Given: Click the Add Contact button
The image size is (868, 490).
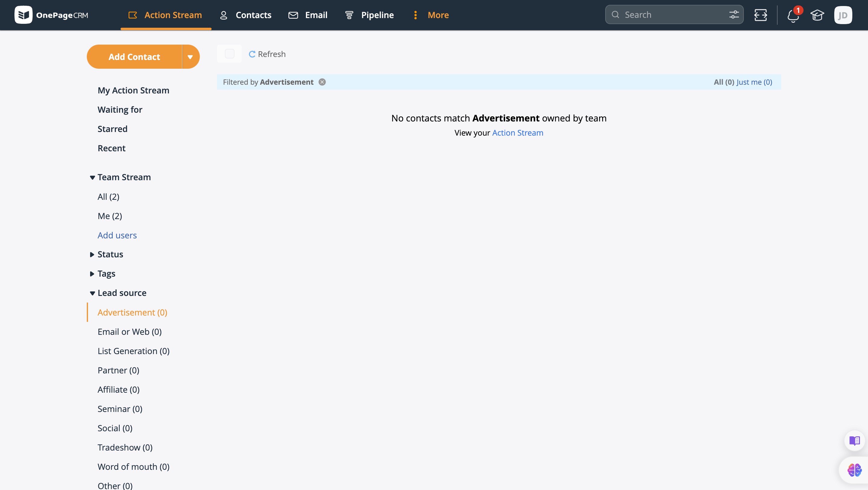Looking at the screenshot, I should pos(134,57).
